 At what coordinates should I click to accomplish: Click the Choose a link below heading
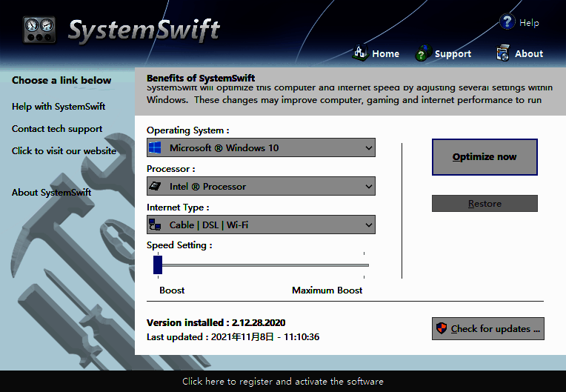tap(61, 80)
